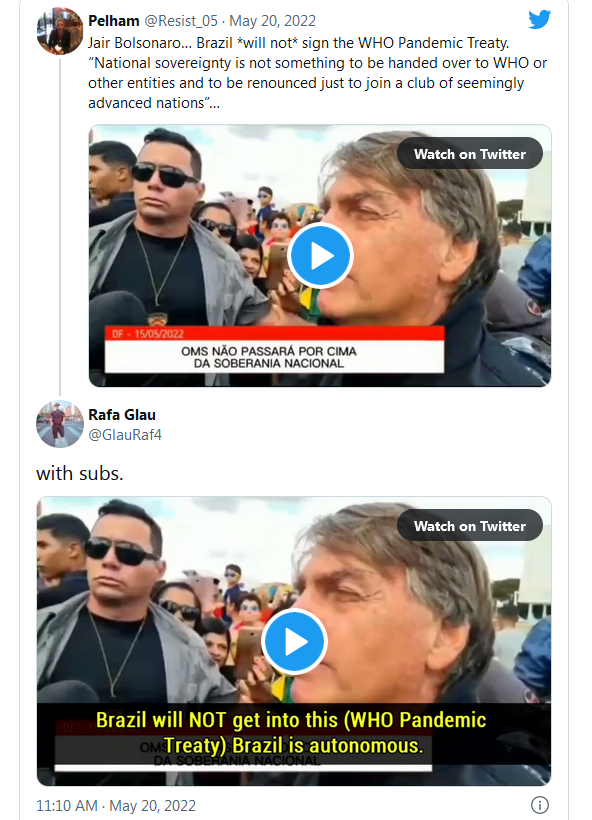
Task: Click the white progress bar in second video
Action: point(243,768)
